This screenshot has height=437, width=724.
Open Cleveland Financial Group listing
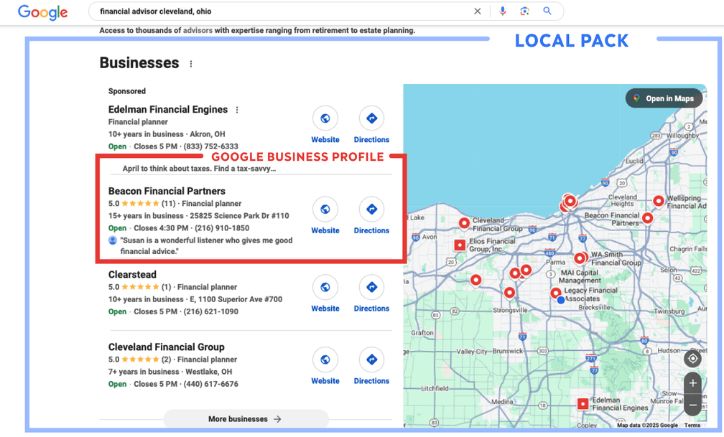166,347
